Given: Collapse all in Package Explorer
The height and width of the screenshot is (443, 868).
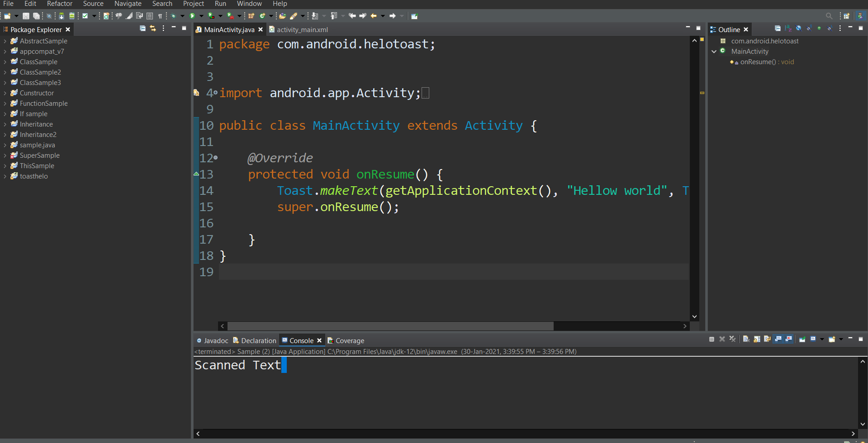Looking at the screenshot, I should coord(142,28).
